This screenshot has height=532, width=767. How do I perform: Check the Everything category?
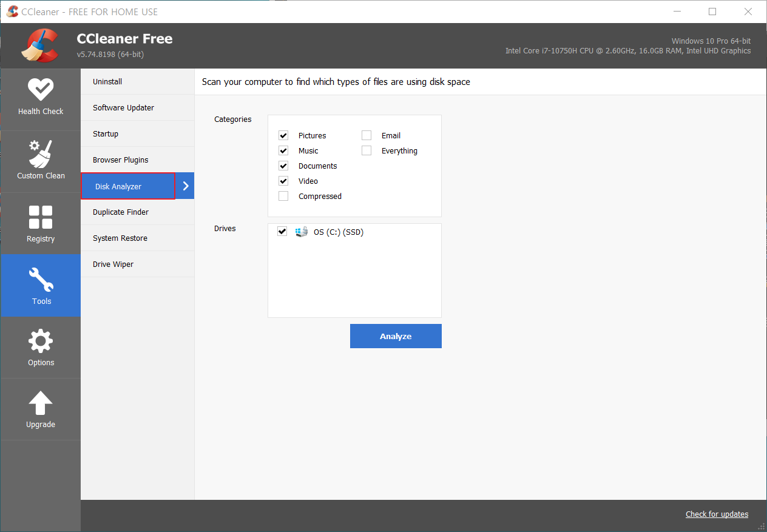pyautogui.click(x=367, y=150)
